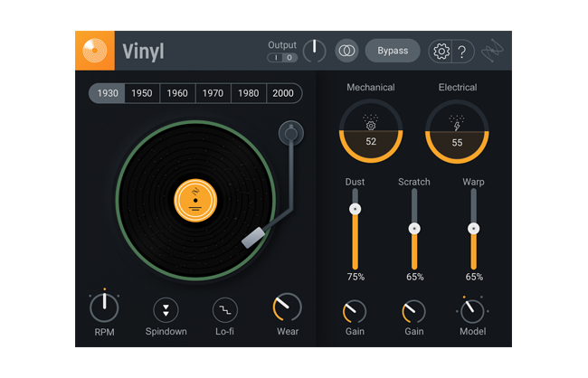This screenshot has height=378, width=588.
Task: Click the orange Vinyl logo icon
Action: click(95, 51)
